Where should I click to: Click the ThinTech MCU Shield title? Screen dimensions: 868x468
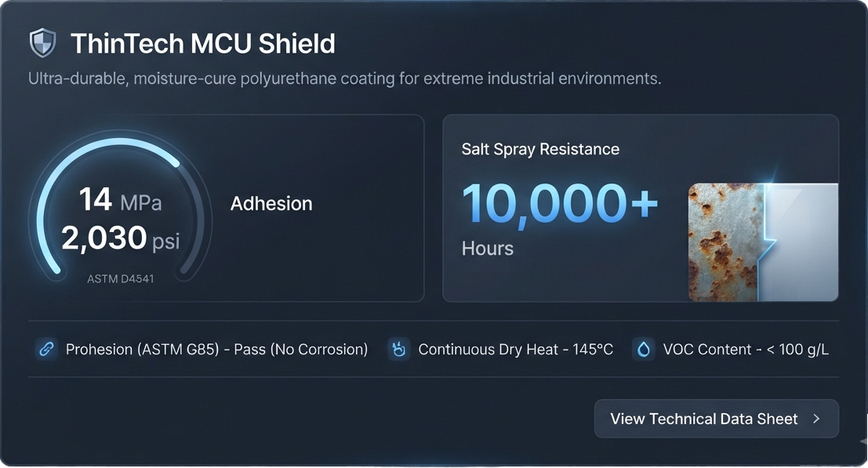click(203, 43)
